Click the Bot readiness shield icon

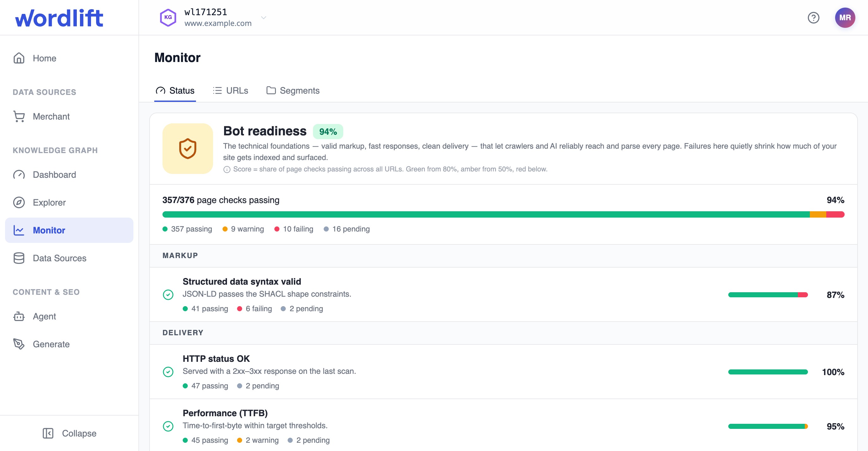click(x=188, y=149)
